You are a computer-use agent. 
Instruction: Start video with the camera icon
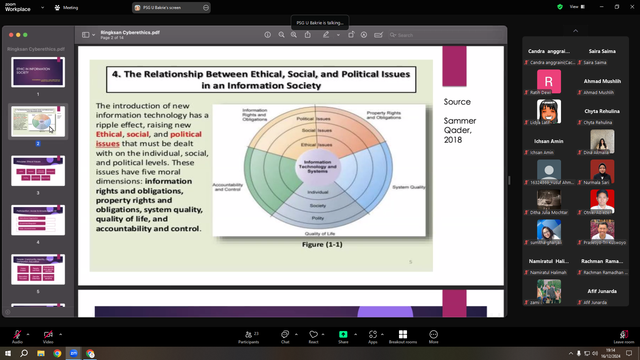[x=48, y=334]
